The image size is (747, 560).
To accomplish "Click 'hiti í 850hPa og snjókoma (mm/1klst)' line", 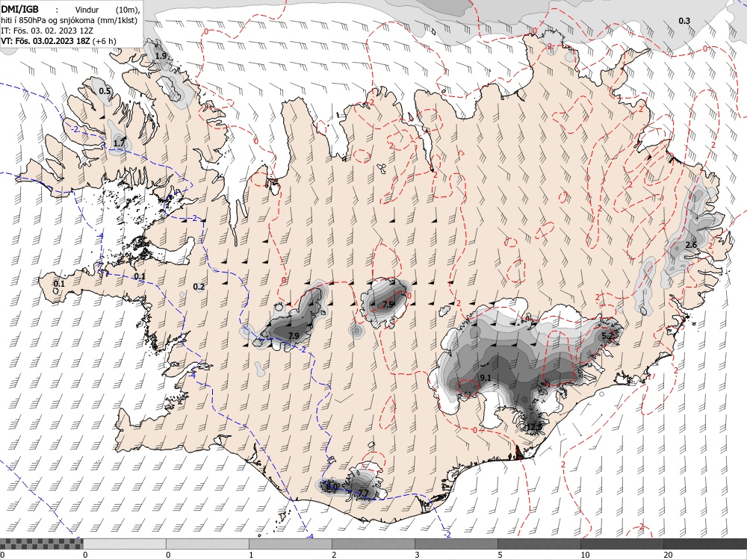I will pyautogui.click(x=69, y=20).
